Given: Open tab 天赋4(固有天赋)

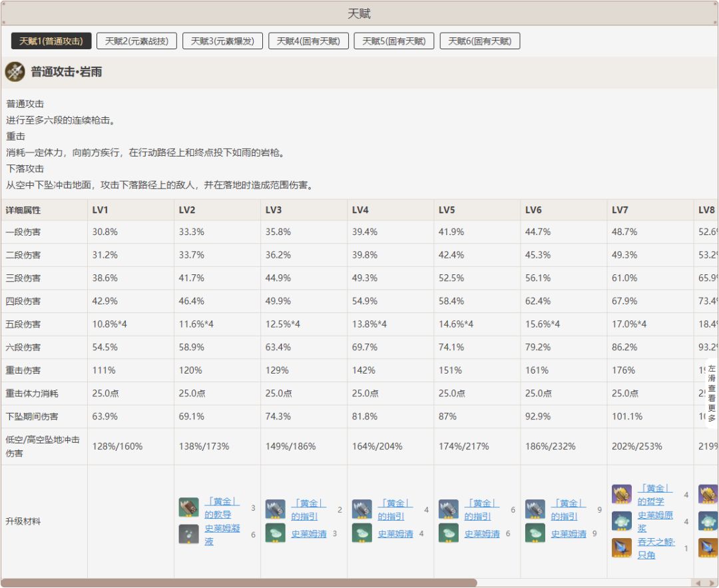Looking at the screenshot, I should [x=309, y=41].
